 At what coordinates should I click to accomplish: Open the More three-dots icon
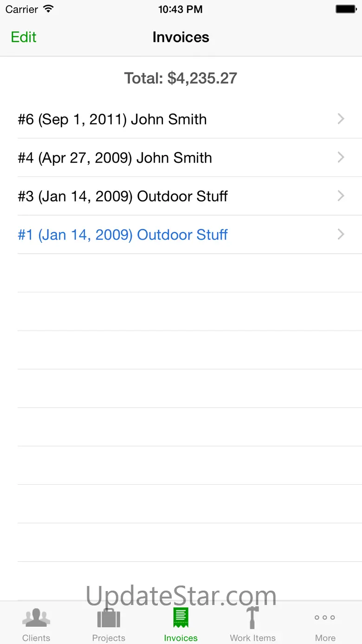coord(325,618)
